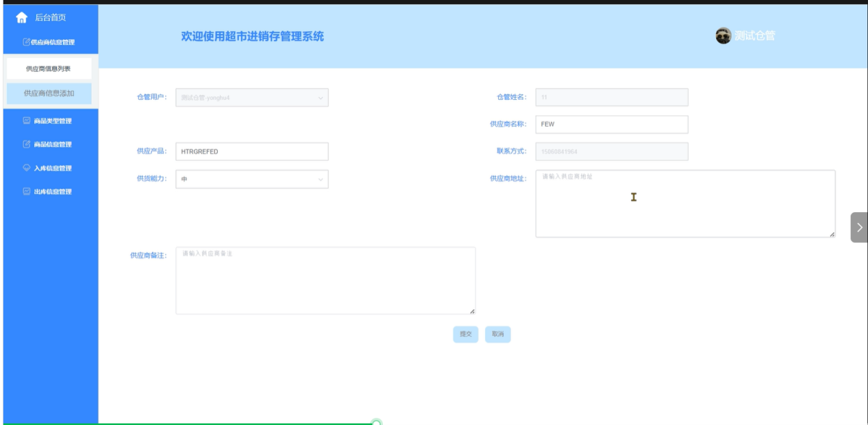This screenshot has height=425, width=868.
Task: Click the edit icon of 供应商信息管理
Action: 27,42
